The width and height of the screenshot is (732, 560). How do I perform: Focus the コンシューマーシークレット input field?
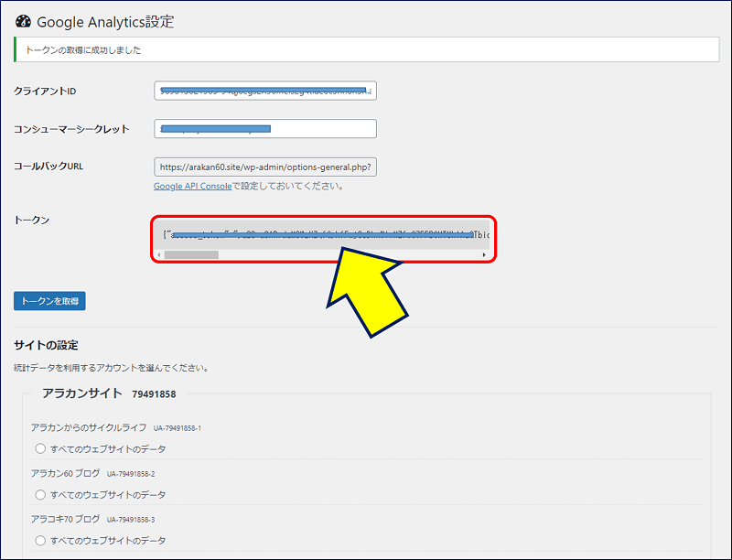265,129
